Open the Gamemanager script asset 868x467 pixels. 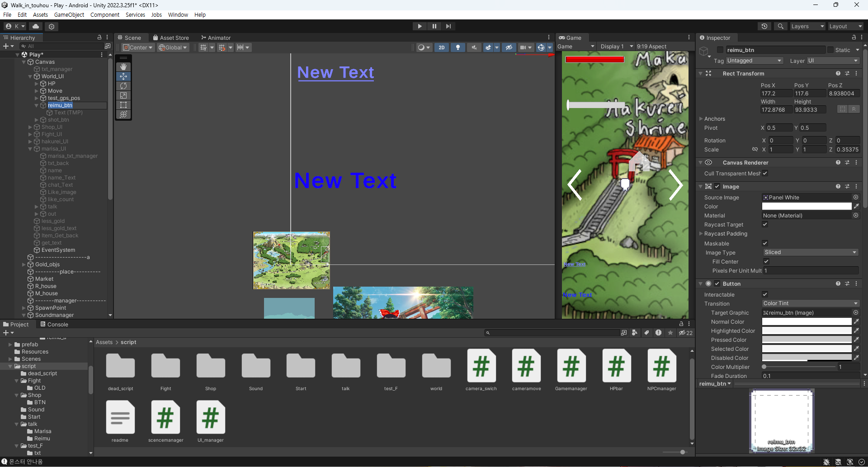click(x=571, y=370)
